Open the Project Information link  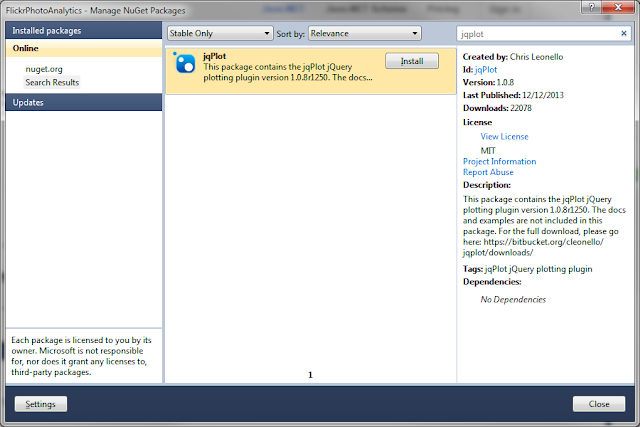click(x=500, y=161)
